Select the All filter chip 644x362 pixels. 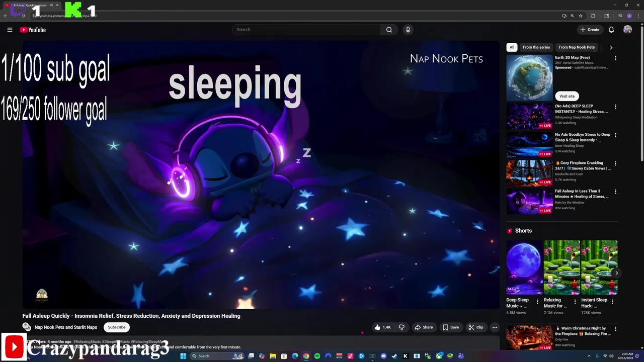pyautogui.click(x=512, y=47)
